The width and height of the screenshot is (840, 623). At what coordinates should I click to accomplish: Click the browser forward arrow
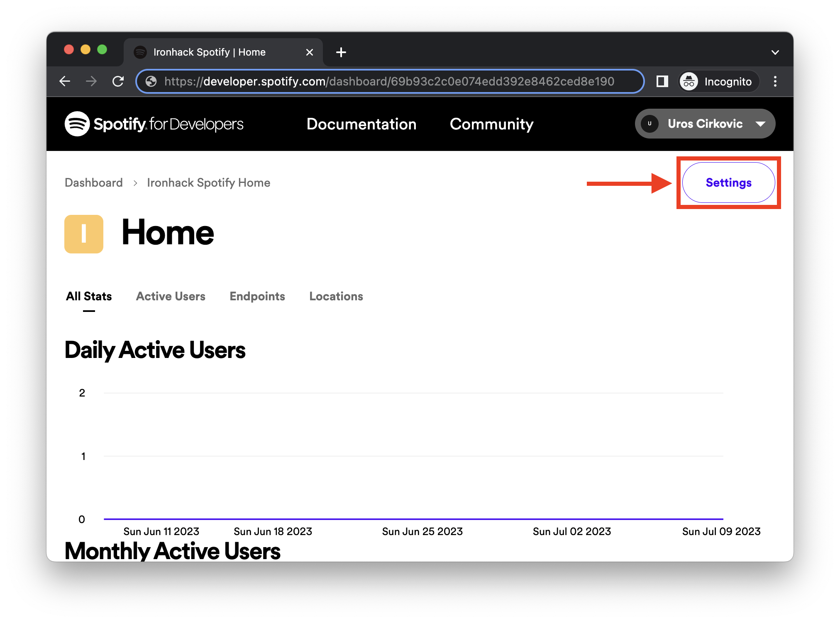[x=91, y=81]
